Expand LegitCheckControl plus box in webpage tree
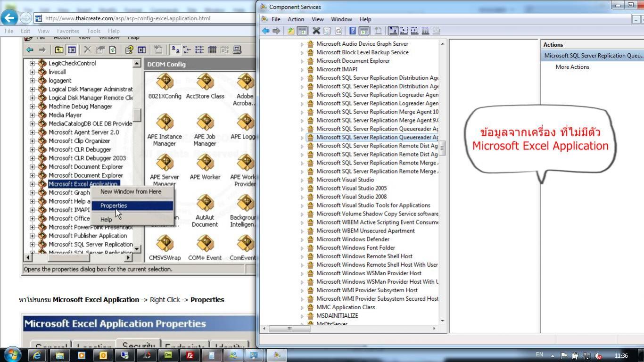The height and width of the screenshot is (362, 644). tap(32, 63)
